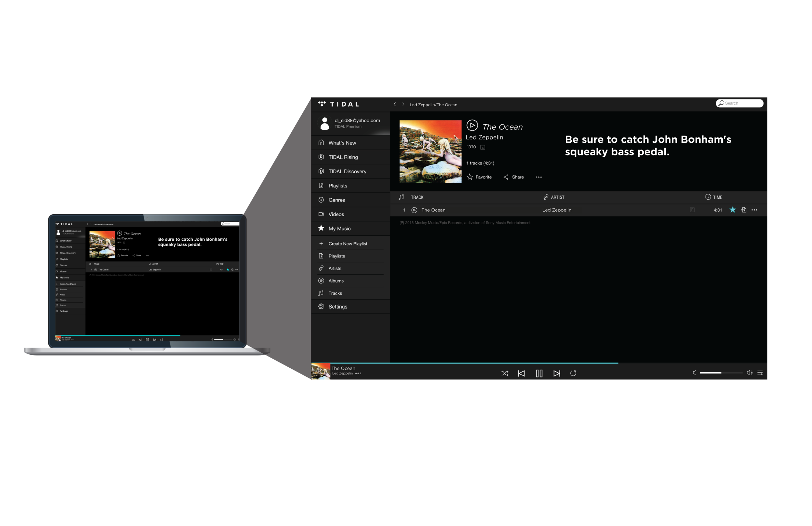Pause playback on the laptop screen player bar
812x526 pixels.
147,340
